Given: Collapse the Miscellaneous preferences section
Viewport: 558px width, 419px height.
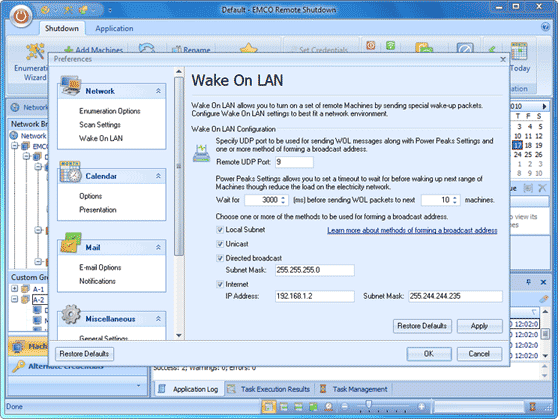Looking at the screenshot, I should click(x=158, y=319).
